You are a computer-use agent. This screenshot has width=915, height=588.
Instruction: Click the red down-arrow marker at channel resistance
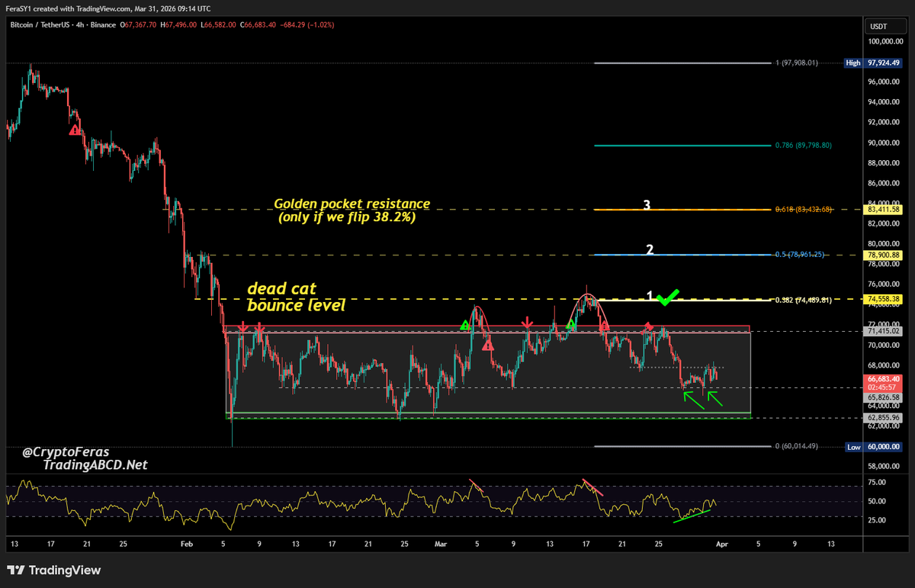click(x=526, y=323)
